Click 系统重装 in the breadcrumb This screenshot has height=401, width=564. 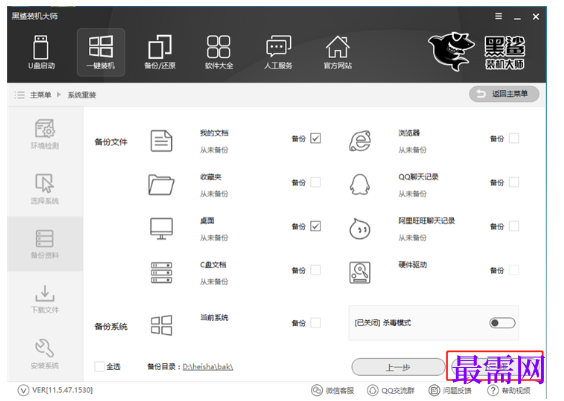tap(82, 95)
